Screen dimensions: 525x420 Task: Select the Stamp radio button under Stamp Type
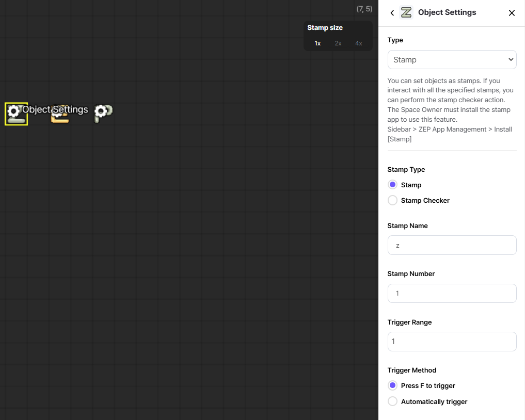click(393, 185)
